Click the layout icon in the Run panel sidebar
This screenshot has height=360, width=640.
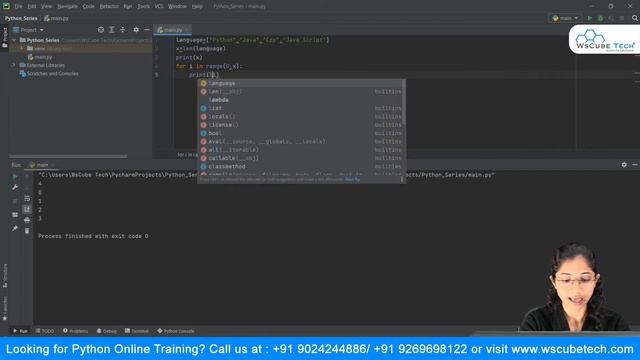tap(15, 215)
